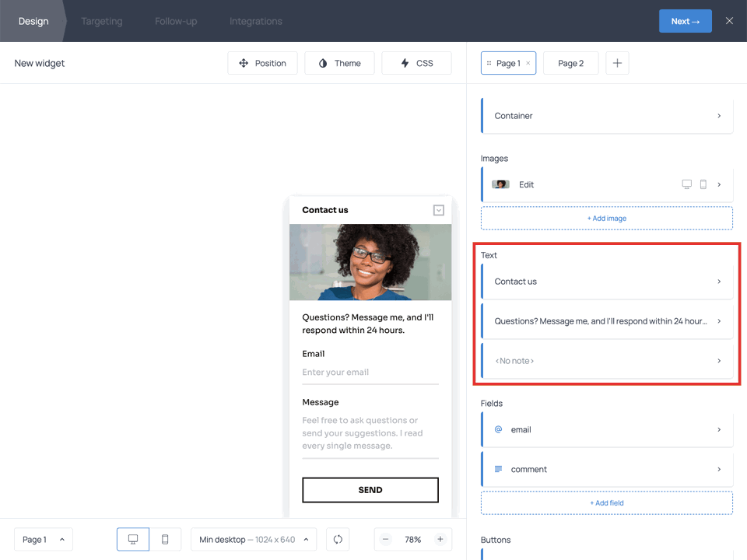Add a new page using the plus icon

(617, 63)
